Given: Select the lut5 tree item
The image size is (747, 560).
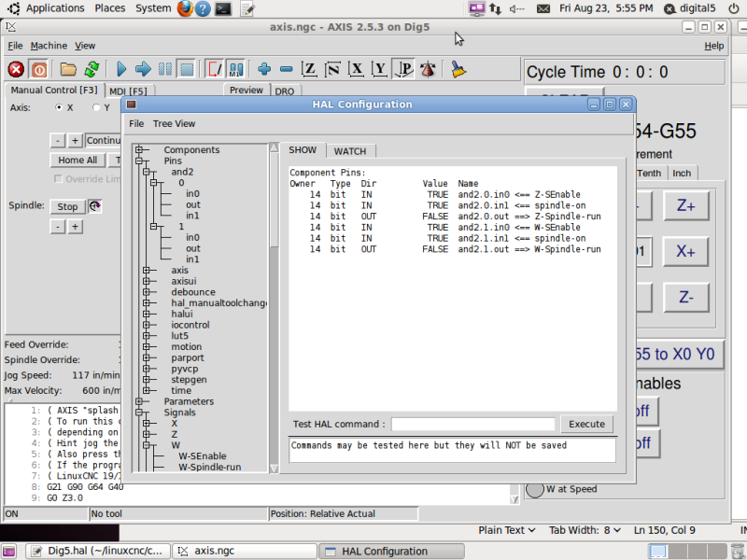Looking at the screenshot, I should [179, 336].
